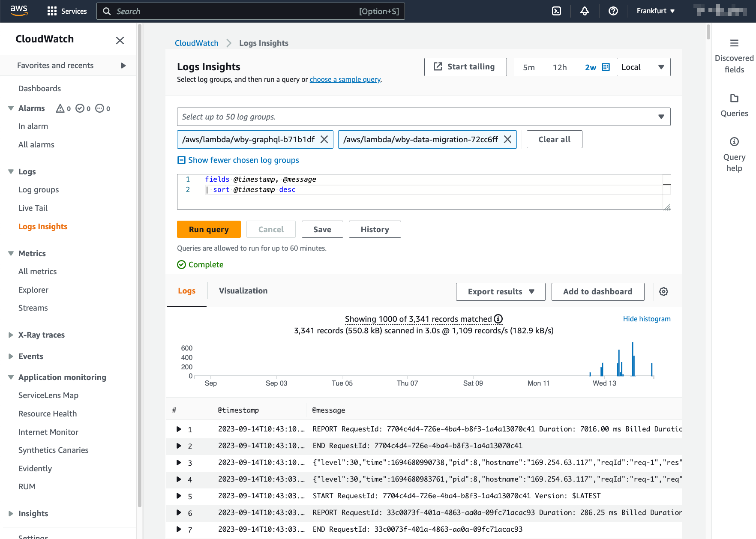Select the 2w time range
756x539 pixels.
coord(590,67)
